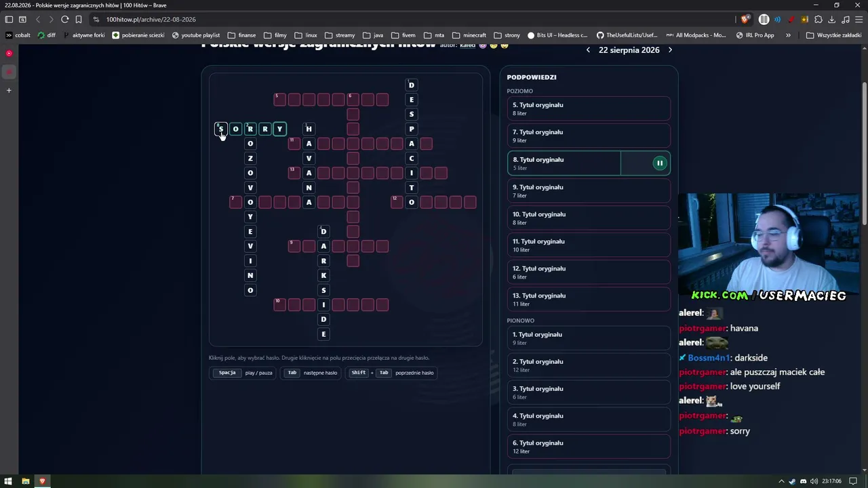
Task: Open new tab with plus in sidebar
Action: click(9, 90)
